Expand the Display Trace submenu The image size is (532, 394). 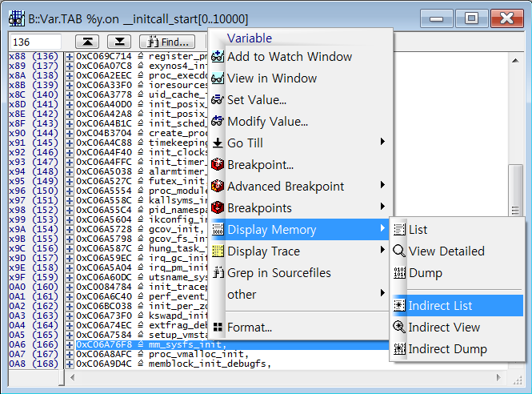tap(264, 251)
